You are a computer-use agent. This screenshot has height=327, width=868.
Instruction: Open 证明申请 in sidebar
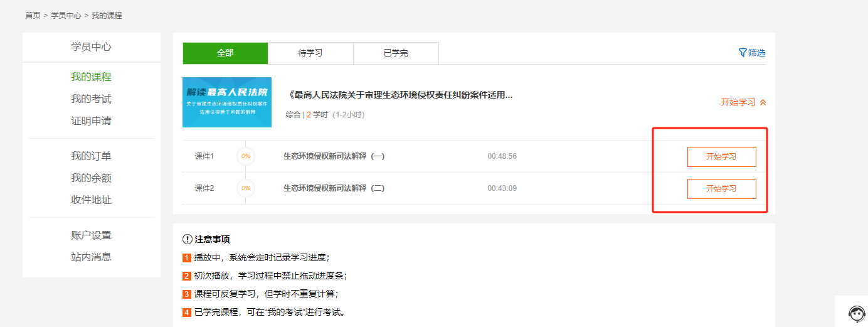tap(91, 121)
